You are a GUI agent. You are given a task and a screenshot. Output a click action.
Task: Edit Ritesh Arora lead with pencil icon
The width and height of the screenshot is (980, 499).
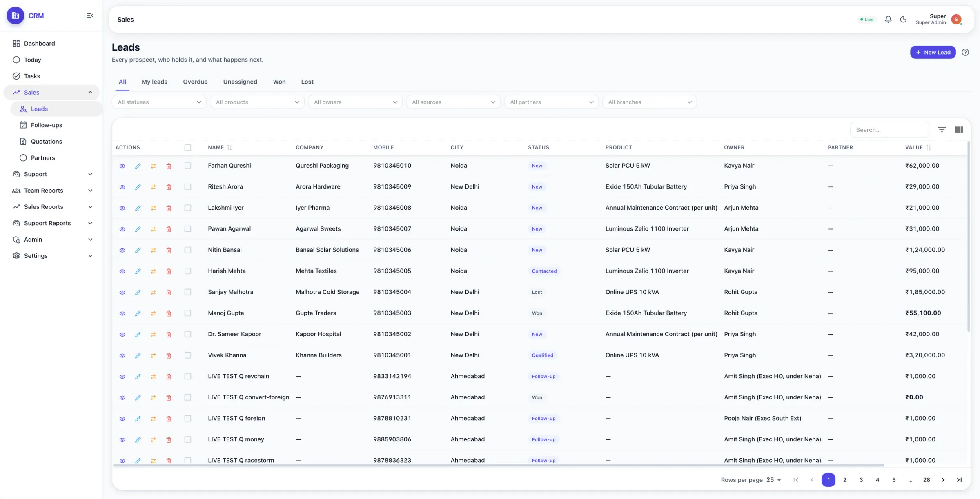(x=138, y=187)
